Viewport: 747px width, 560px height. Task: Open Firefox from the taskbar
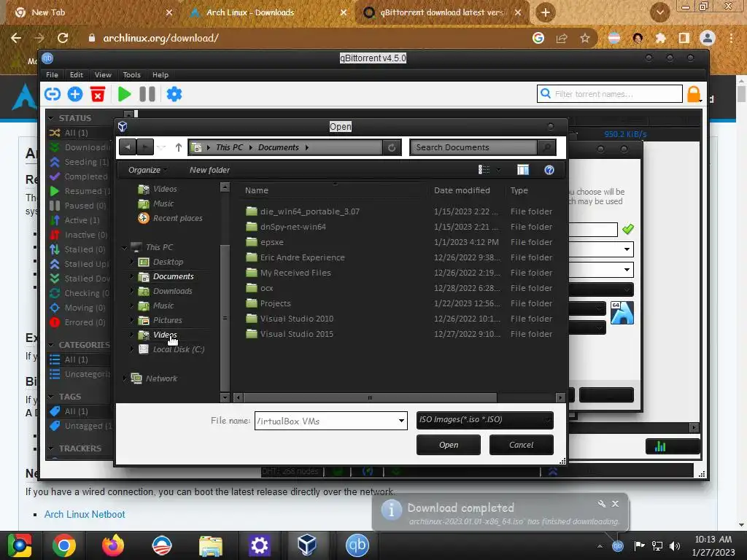point(113,545)
